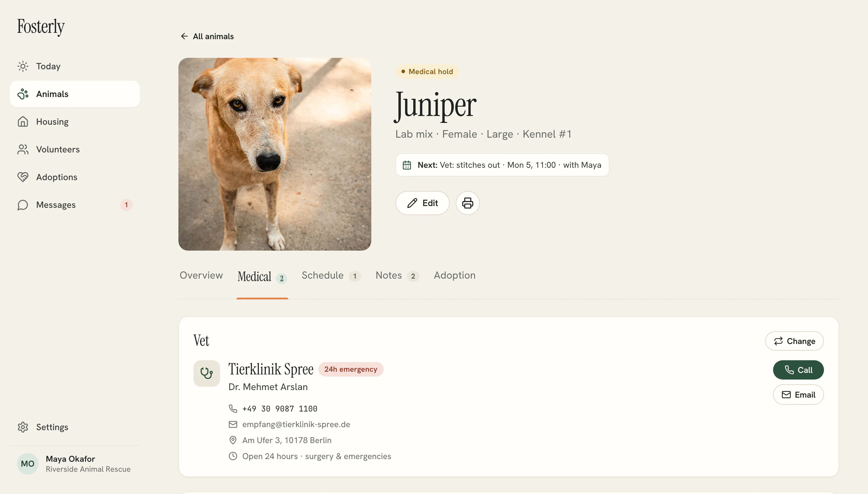
Task: Open the Today sun icon
Action: pos(23,66)
